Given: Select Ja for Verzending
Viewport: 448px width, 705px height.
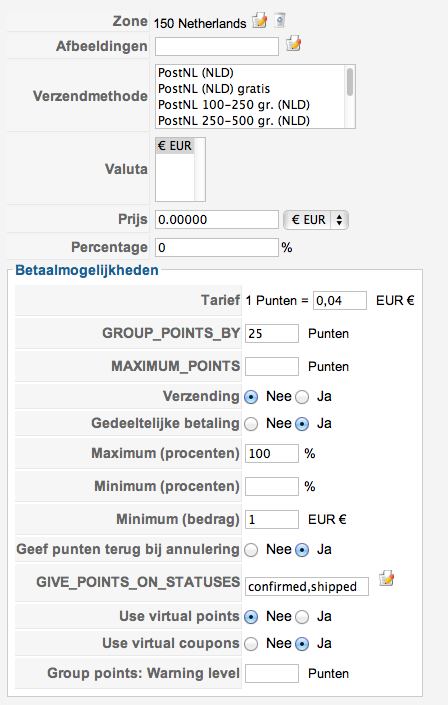Looking at the screenshot, I should 302,397.
